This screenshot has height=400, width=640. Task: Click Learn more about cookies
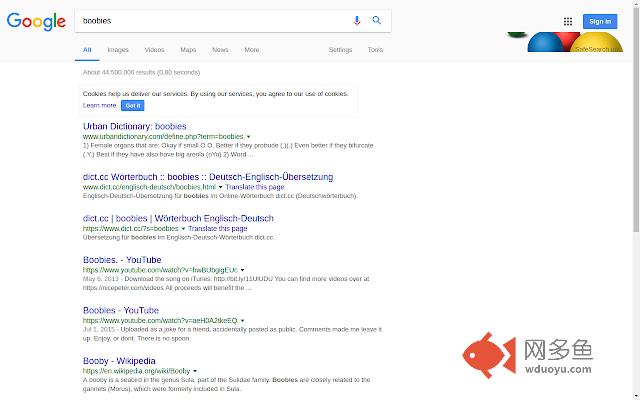(100, 105)
